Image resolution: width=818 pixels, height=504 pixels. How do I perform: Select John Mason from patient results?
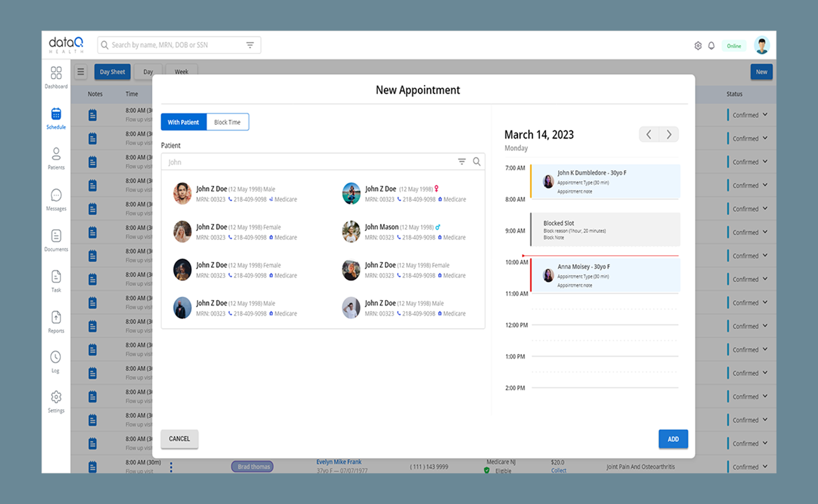tap(381, 227)
